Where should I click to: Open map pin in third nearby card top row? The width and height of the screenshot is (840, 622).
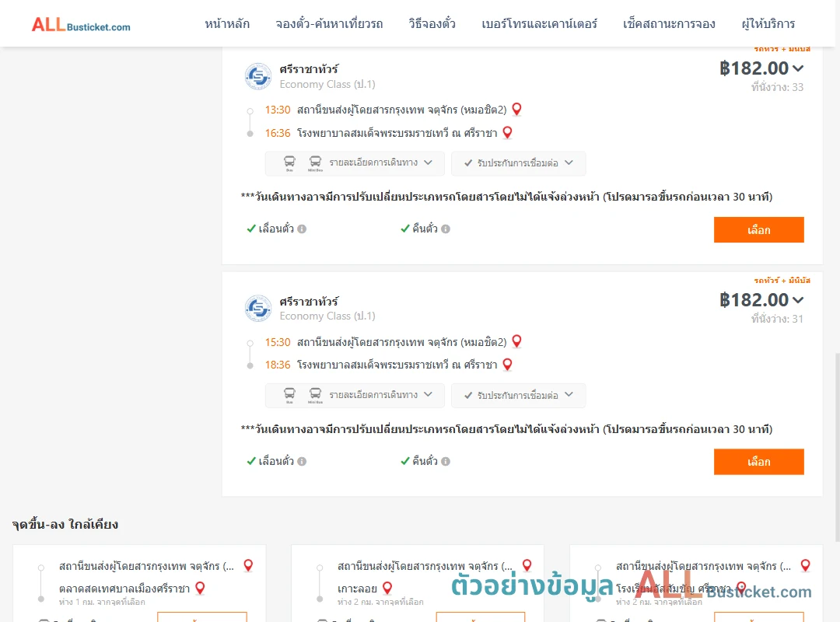805,565
